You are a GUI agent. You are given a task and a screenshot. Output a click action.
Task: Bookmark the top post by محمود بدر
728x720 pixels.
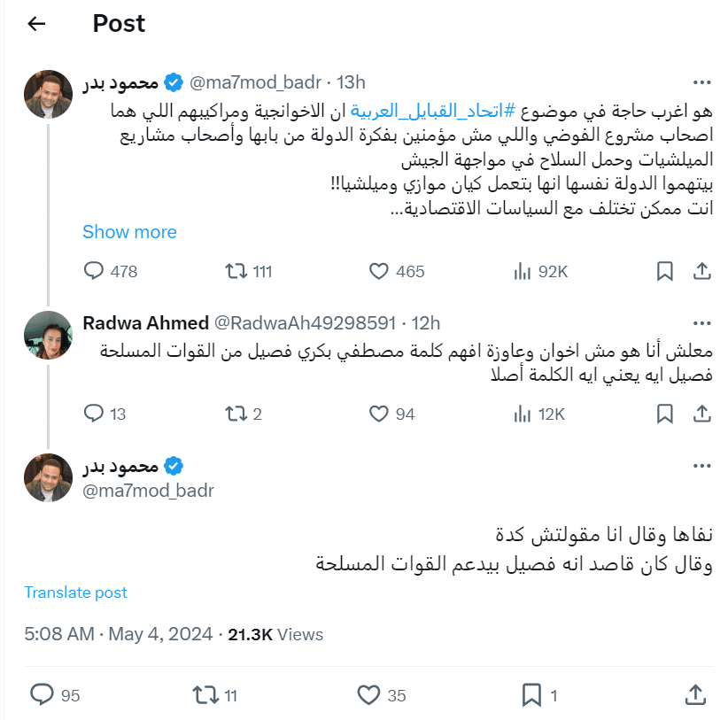point(664,271)
